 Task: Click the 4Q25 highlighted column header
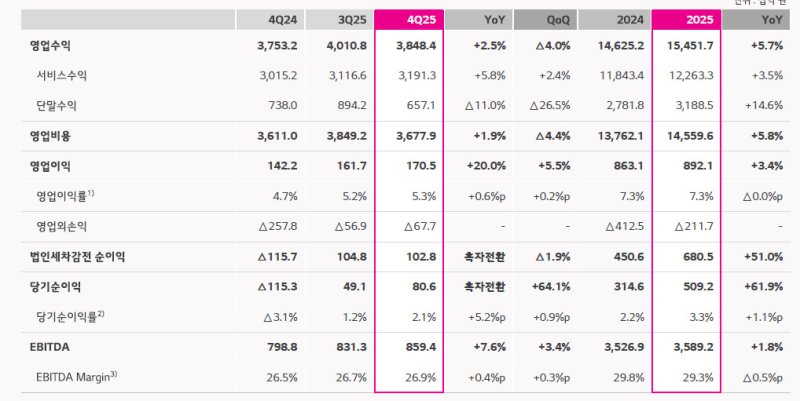tap(408, 20)
